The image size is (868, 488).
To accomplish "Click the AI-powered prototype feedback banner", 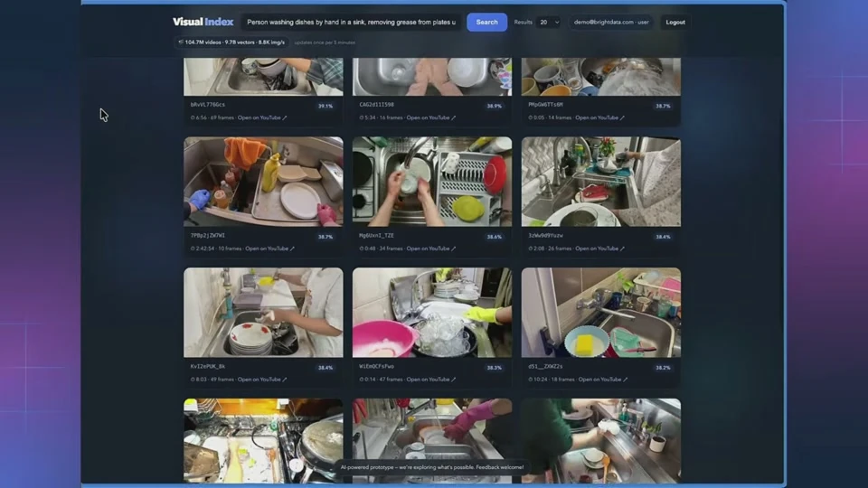I will click(432, 467).
